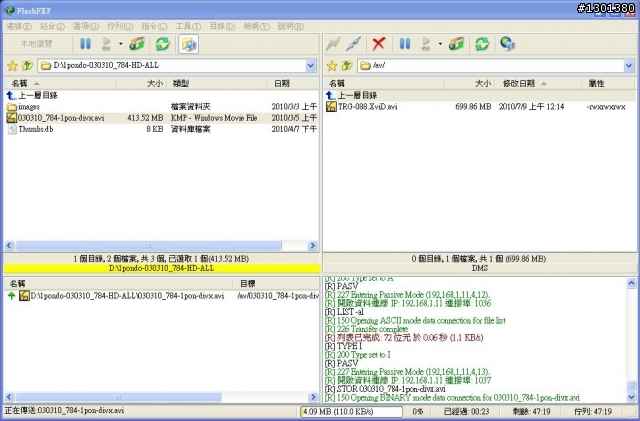This screenshot has width=640, height=421.
Task: Click the remote pane colorful transfer icon
Action: click(x=457, y=44)
